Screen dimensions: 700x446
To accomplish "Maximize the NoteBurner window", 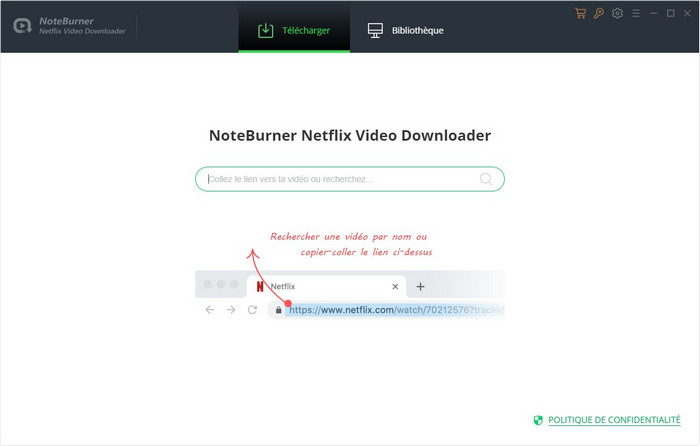I will [x=671, y=14].
